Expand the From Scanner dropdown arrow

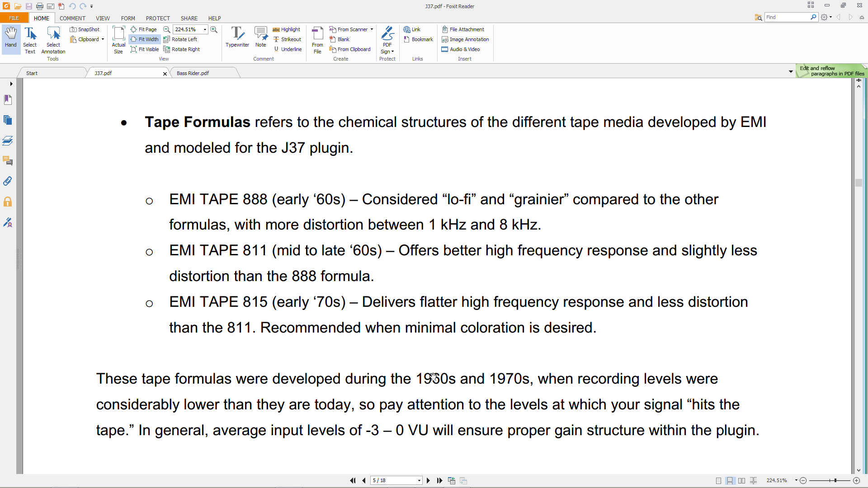(x=372, y=29)
